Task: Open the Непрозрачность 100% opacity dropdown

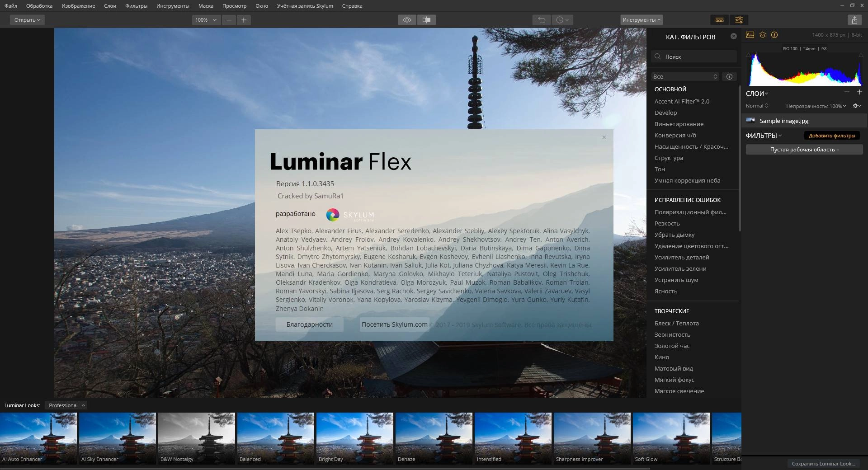Action: [x=816, y=106]
